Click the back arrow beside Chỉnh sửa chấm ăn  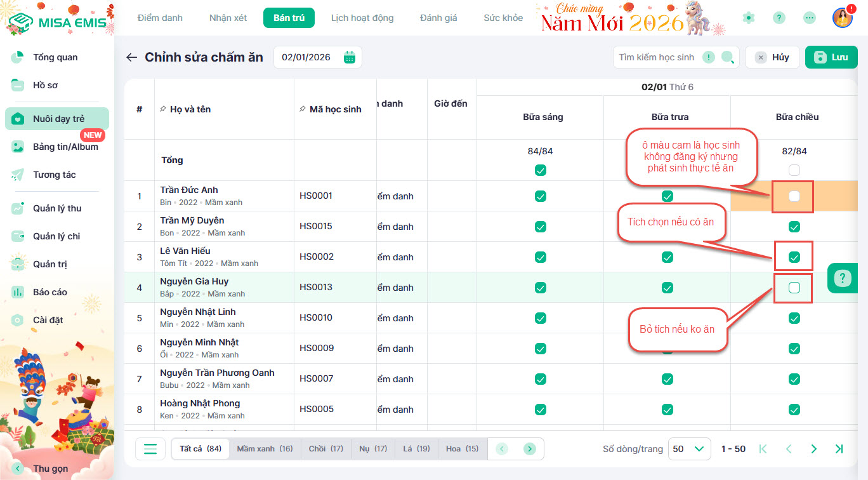point(131,57)
